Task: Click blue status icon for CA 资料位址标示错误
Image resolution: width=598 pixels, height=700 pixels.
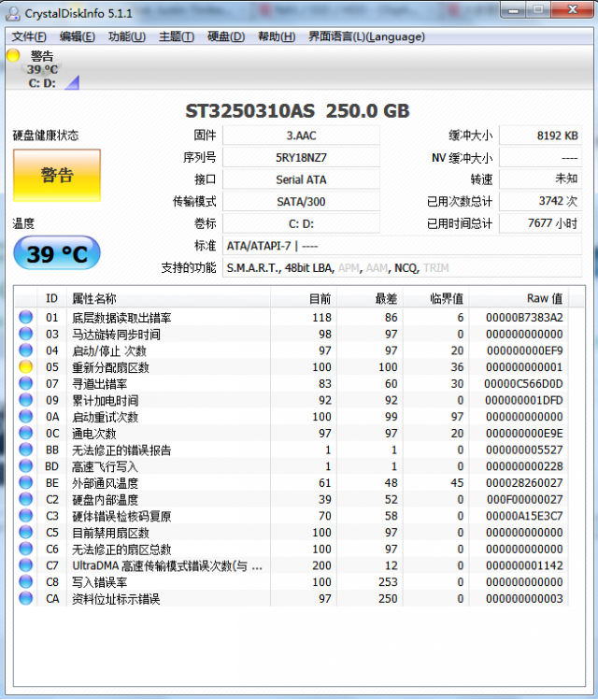Action: point(26,598)
